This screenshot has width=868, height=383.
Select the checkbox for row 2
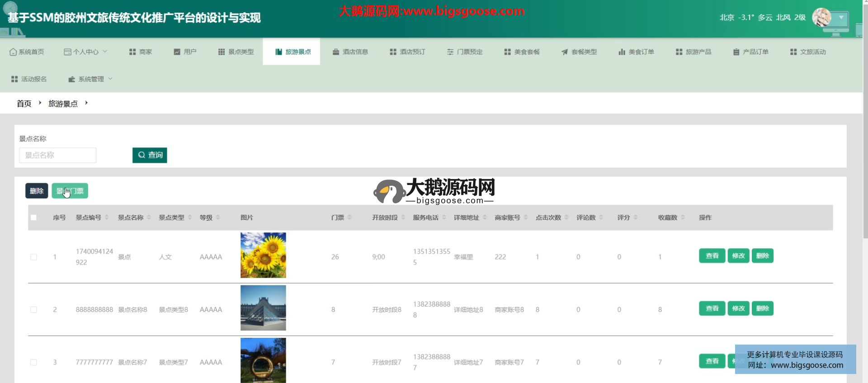[x=33, y=310]
